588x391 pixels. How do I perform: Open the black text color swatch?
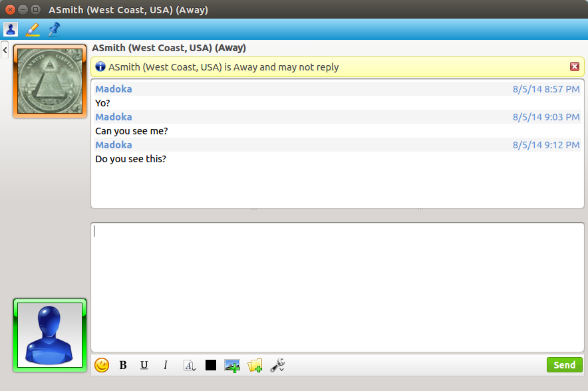click(211, 365)
